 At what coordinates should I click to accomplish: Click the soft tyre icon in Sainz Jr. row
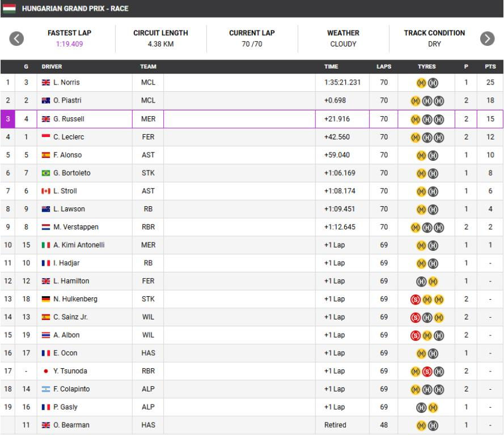point(416,318)
